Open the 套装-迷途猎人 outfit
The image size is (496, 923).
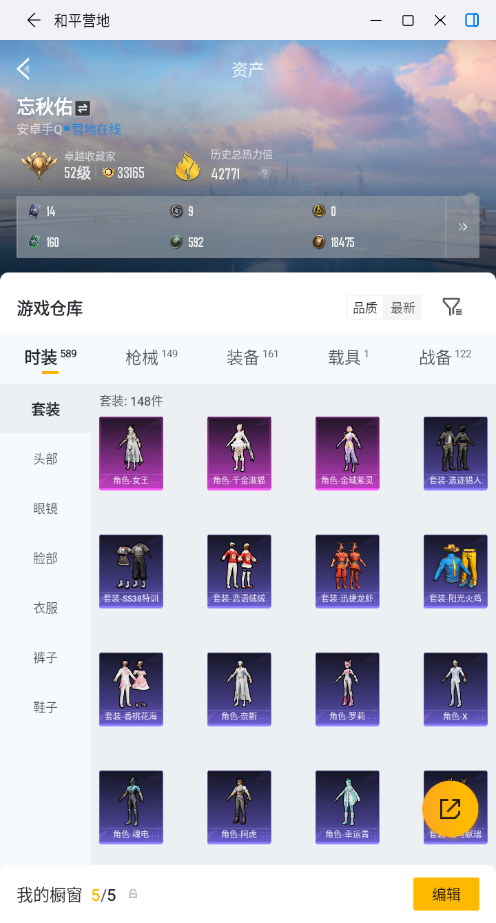pos(455,453)
